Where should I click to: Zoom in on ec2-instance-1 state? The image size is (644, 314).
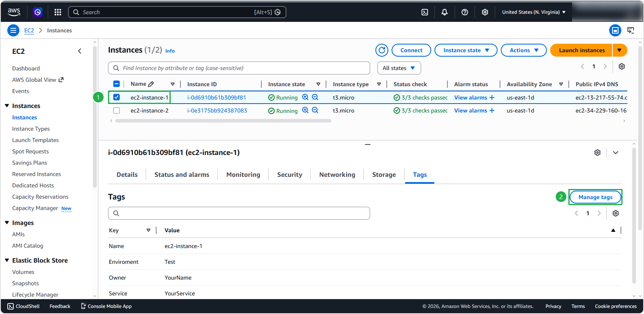tap(305, 97)
